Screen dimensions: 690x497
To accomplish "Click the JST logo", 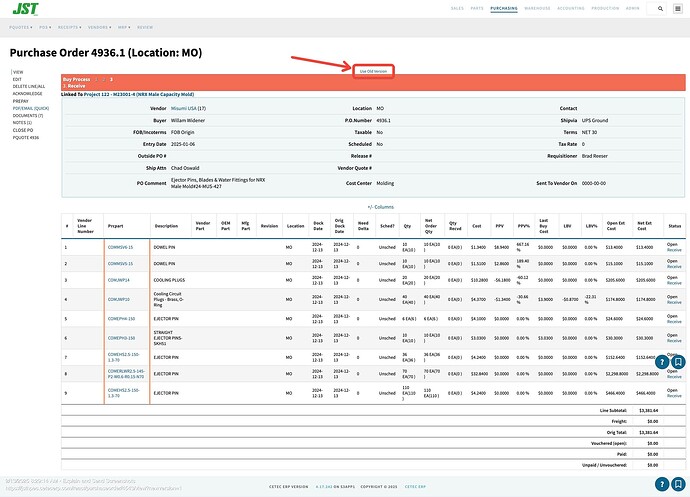I will 26,9.
